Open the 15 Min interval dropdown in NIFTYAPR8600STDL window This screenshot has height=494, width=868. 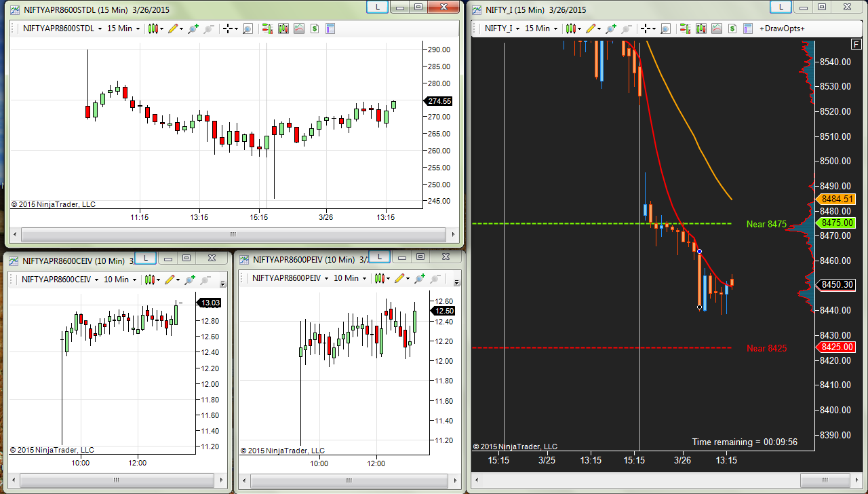[123, 28]
